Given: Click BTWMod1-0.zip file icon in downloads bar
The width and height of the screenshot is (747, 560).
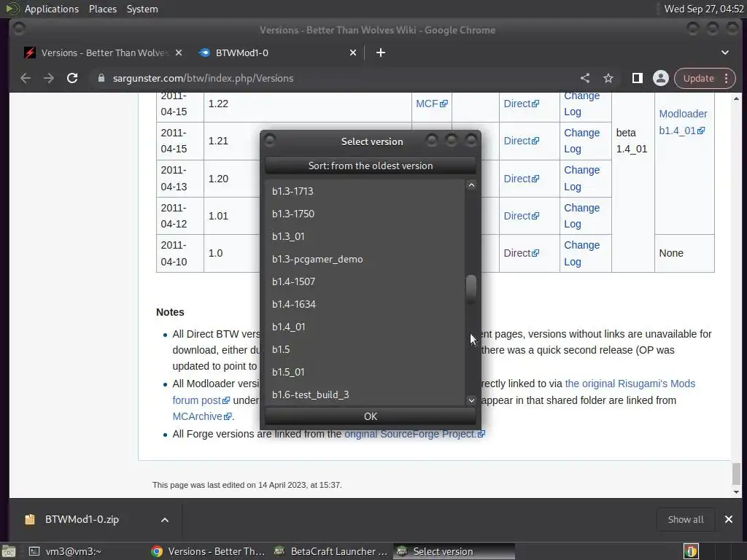Looking at the screenshot, I should pos(30,519).
